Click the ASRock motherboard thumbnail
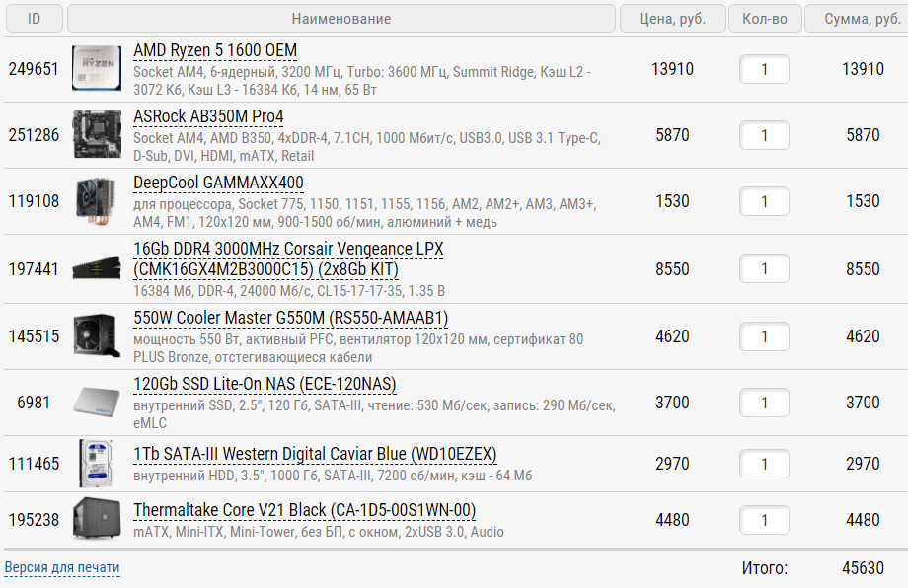Screen dimensions: 908x588 coord(97,134)
